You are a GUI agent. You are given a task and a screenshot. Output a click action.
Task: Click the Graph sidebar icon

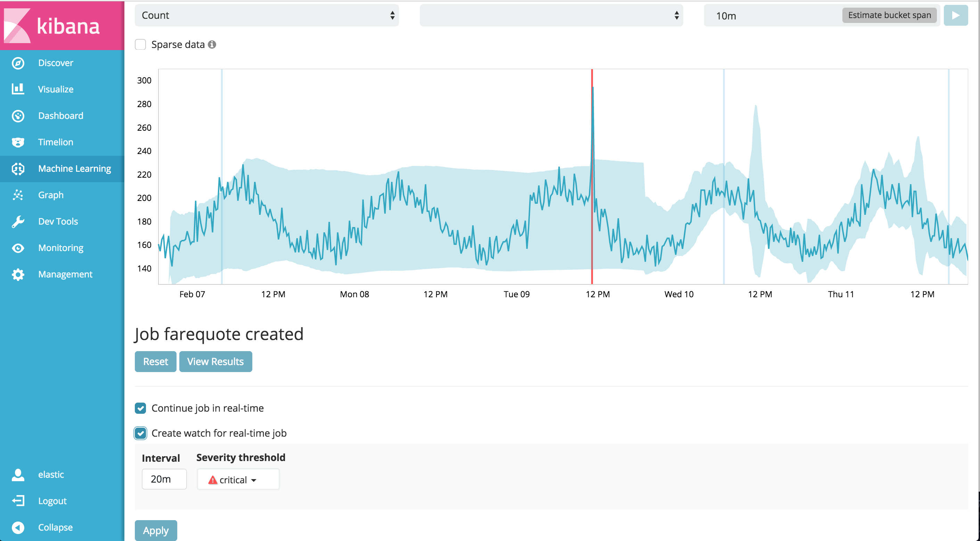pos(18,195)
